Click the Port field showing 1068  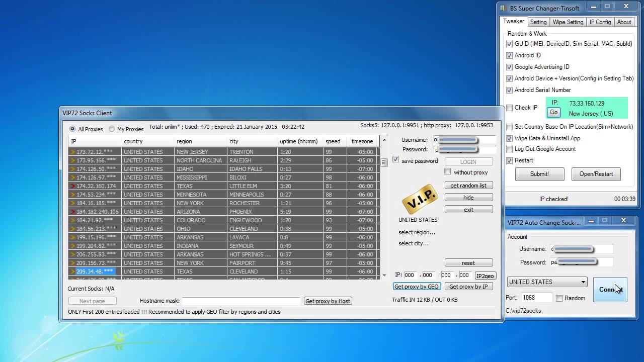tap(536, 298)
